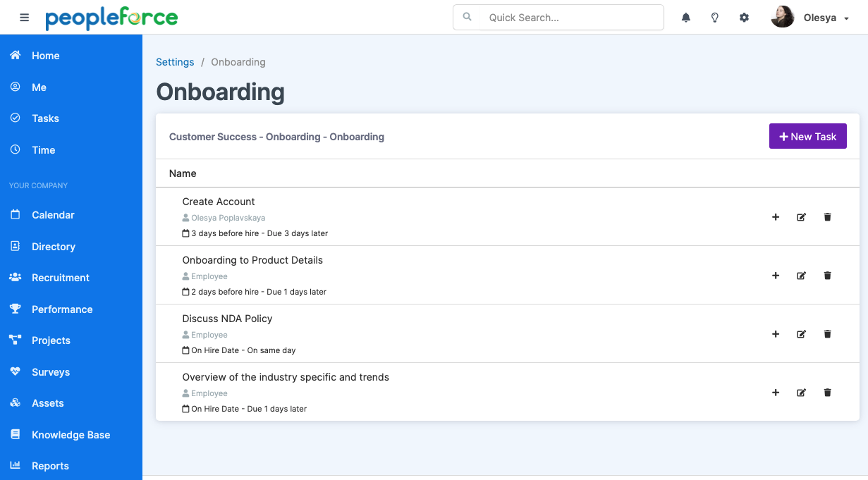Toggle the hamburger menu icon
Image resolution: width=868 pixels, height=480 pixels.
[25, 18]
